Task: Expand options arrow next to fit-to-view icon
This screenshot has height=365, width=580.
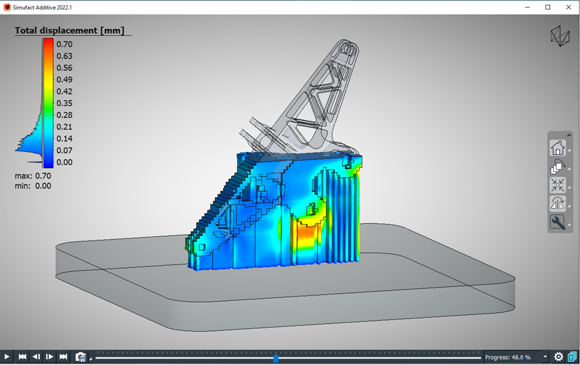Action: click(569, 187)
